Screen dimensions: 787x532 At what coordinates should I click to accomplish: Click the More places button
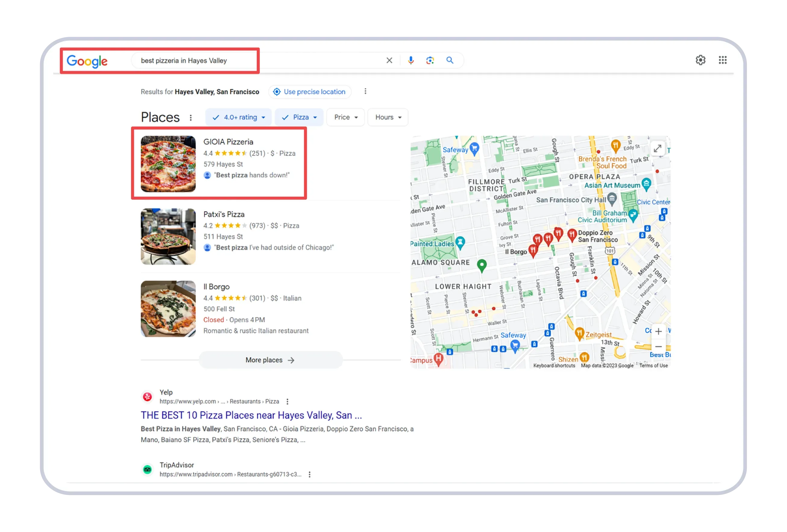click(270, 360)
